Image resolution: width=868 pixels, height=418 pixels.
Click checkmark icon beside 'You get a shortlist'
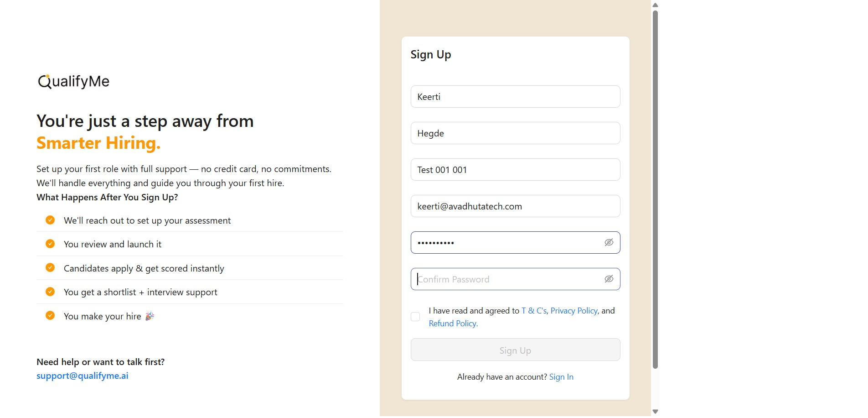pos(50,292)
